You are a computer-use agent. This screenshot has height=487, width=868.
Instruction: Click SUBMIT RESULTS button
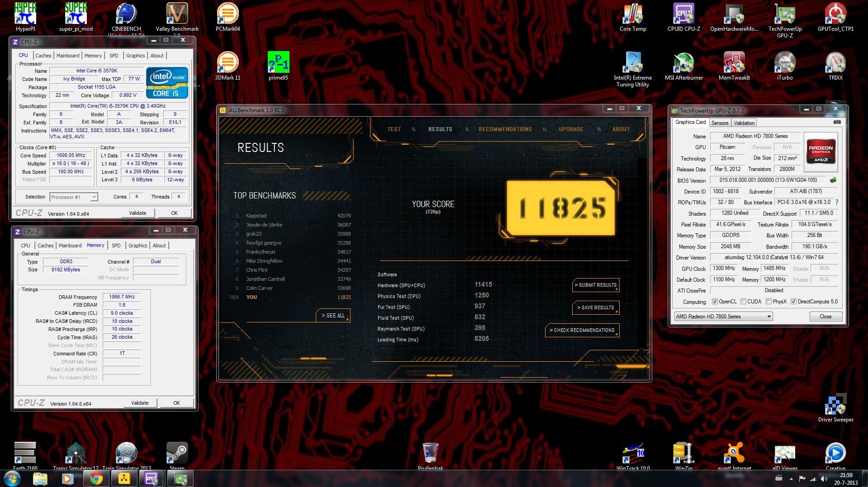tap(596, 285)
